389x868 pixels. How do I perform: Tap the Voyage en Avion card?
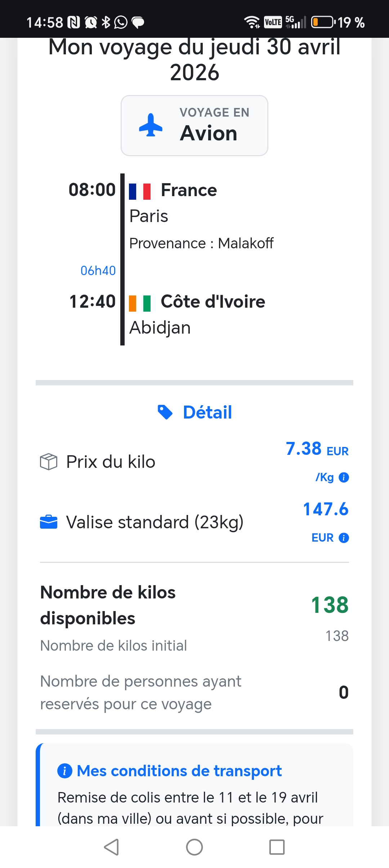pos(194,126)
